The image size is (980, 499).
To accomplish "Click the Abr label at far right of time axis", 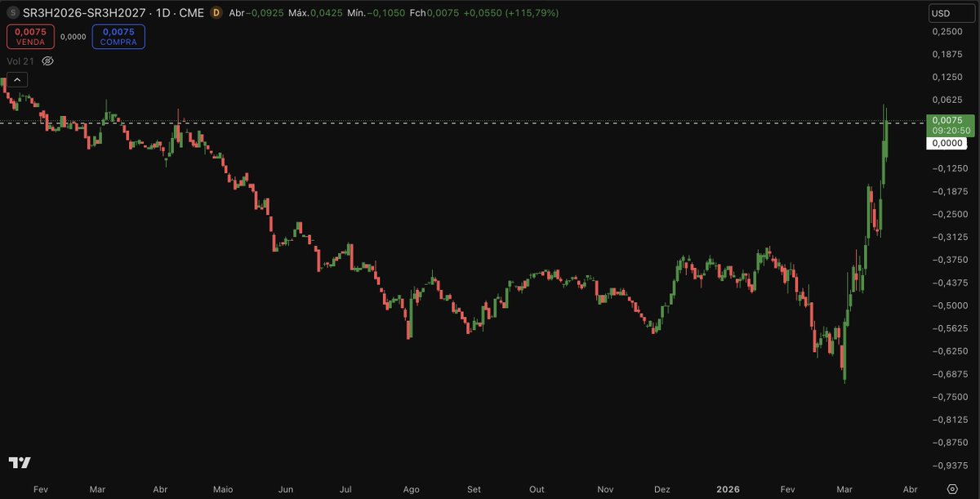I will click(911, 489).
